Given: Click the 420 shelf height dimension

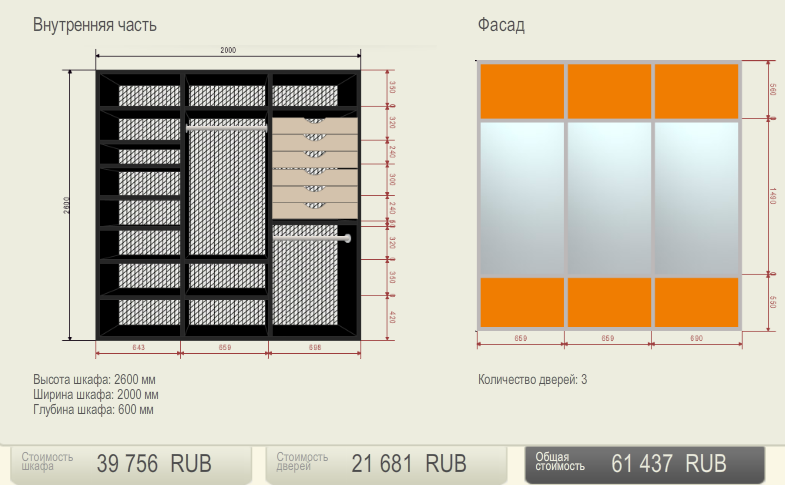Looking at the screenshot, I should click(392, 317).
